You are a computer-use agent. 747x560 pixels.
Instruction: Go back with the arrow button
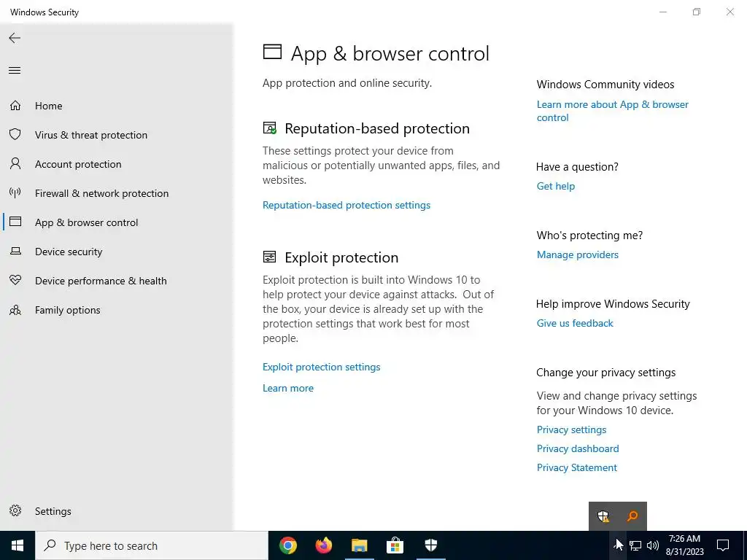click(x=15, y=38)
